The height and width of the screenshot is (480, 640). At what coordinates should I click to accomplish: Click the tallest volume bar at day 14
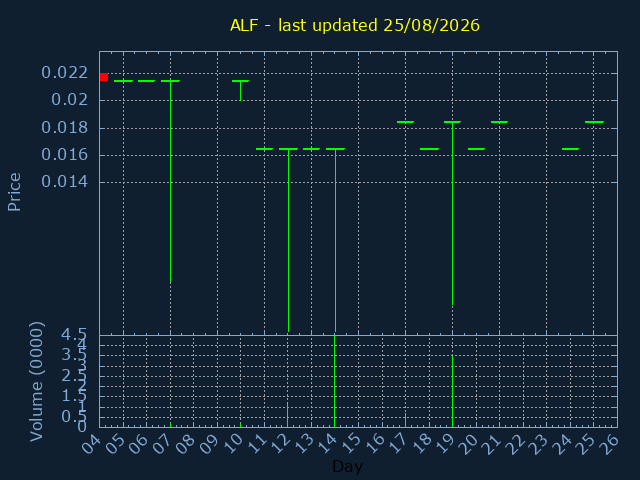coord(335,381)
